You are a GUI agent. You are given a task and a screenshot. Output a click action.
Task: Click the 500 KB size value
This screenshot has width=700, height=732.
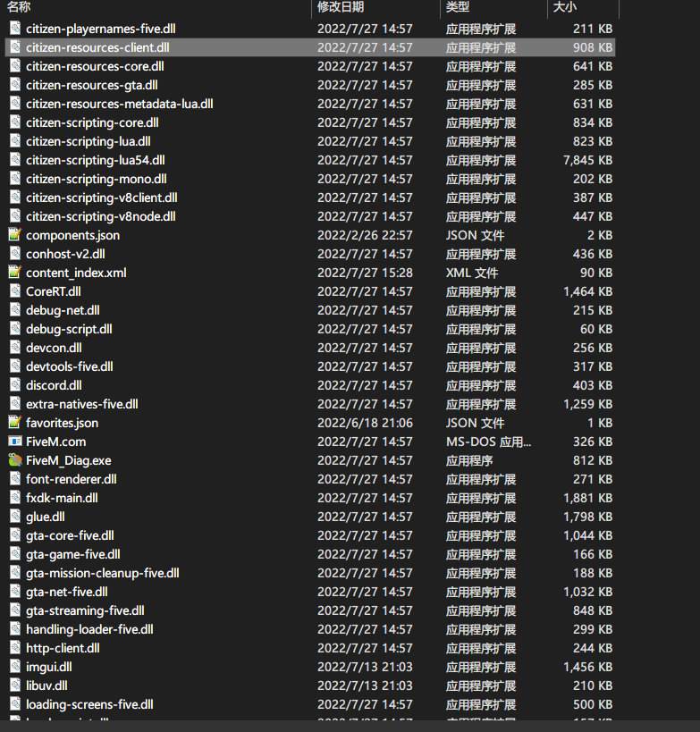click(x=593, y=704)
